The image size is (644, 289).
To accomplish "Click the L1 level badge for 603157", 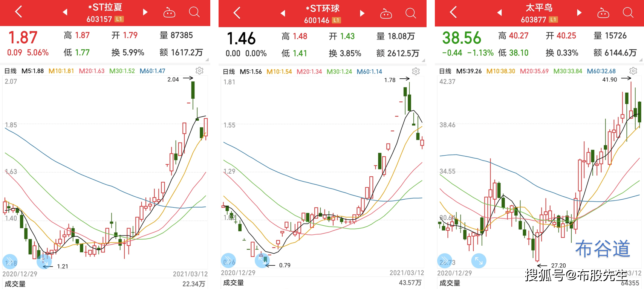I will pyautogui.click(x=119, y=19).
